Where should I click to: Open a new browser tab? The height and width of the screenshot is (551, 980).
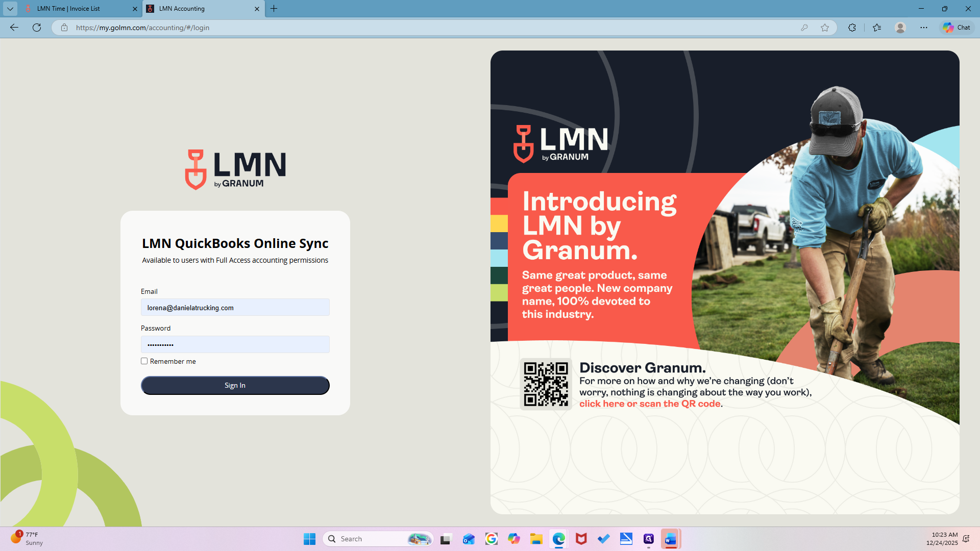pyautogui.click(x=274, y=9)
